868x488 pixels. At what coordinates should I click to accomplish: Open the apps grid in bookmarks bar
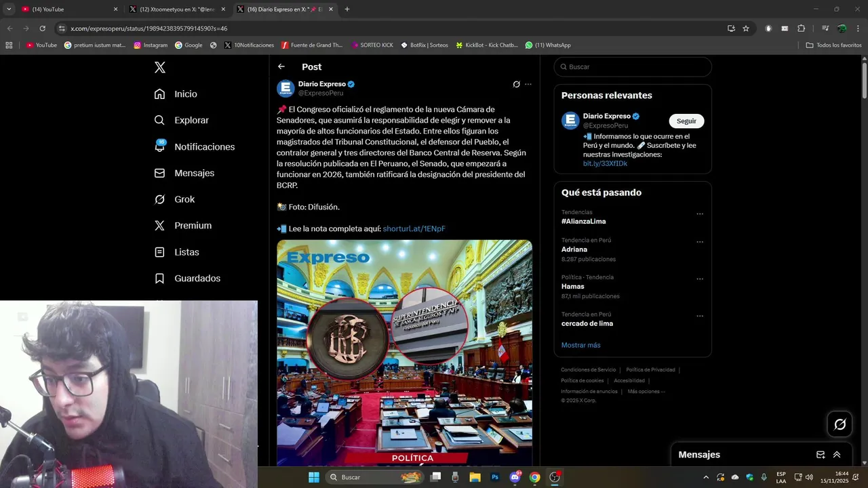[x=9, y=45]
